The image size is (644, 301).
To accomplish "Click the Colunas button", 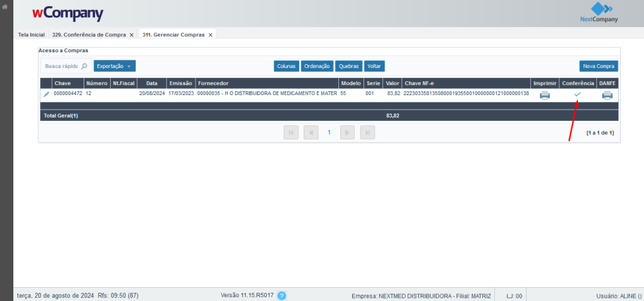I will (286, 66).
